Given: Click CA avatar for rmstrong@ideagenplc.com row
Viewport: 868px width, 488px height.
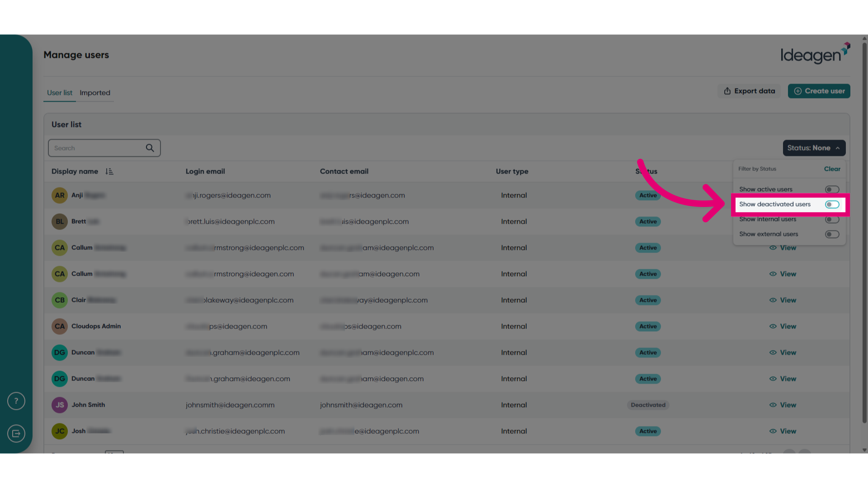Looking at the screenshot, I should [60, 248].
